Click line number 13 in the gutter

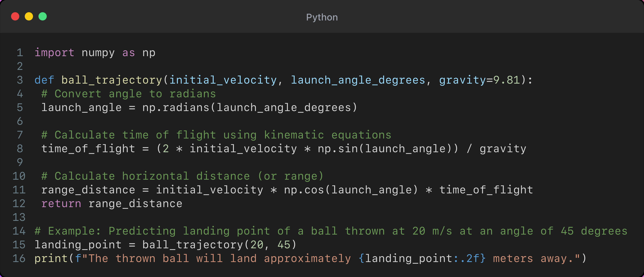(x=19, y=218)
